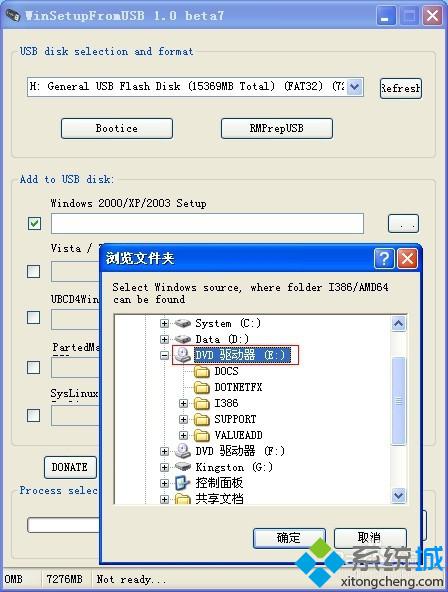
Task: Select the DOCS folder icon
Action: [202, 372]
